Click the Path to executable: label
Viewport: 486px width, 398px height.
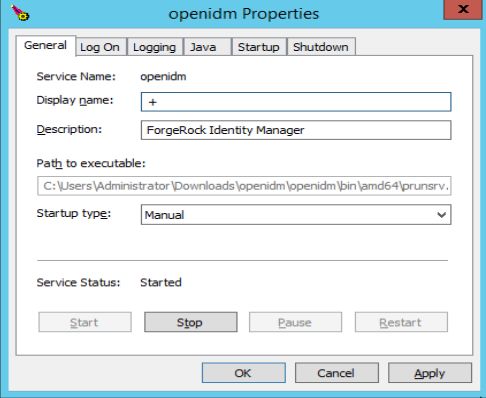coord(91,163)
